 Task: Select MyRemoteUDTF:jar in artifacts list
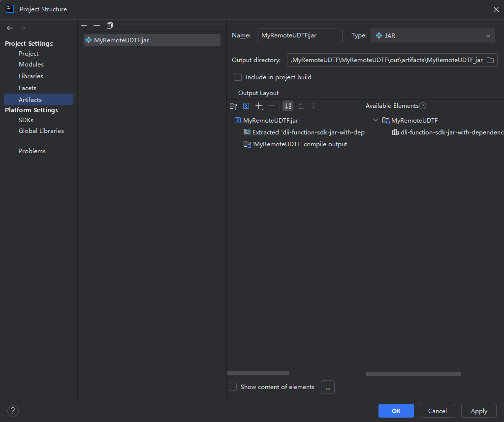click(152, 40)
